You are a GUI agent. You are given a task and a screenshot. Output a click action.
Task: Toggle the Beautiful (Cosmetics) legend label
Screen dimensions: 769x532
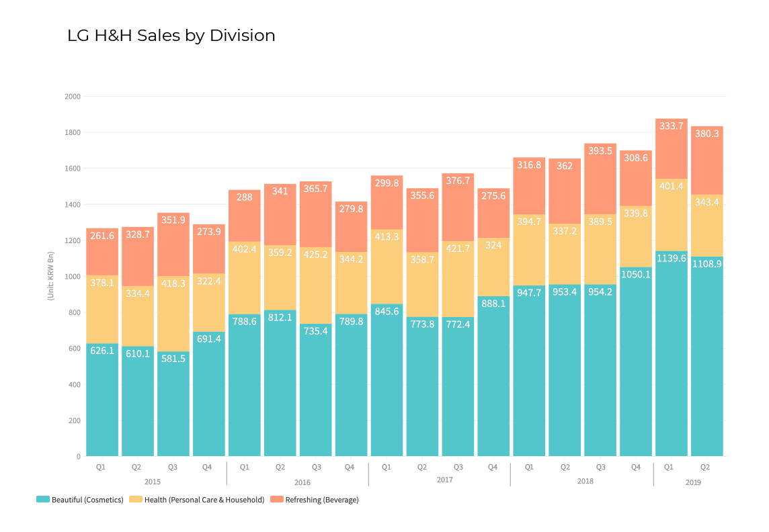pos(87,500)
